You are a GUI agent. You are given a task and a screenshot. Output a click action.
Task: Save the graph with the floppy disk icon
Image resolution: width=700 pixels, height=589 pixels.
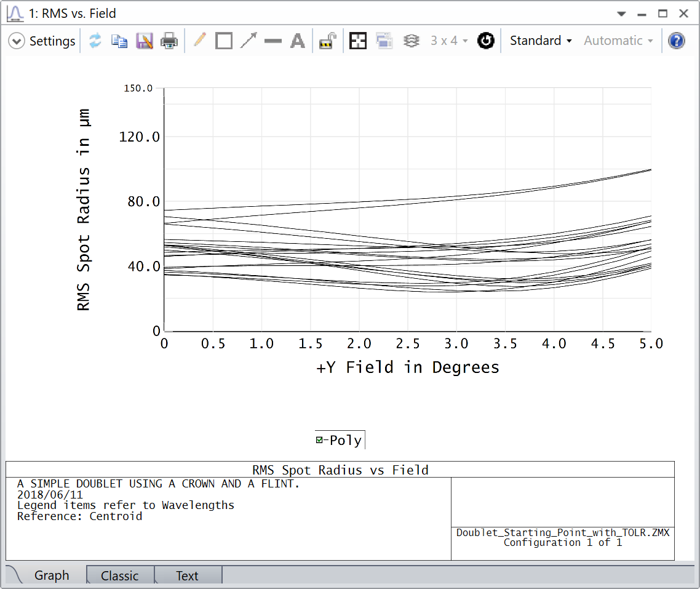144,41
